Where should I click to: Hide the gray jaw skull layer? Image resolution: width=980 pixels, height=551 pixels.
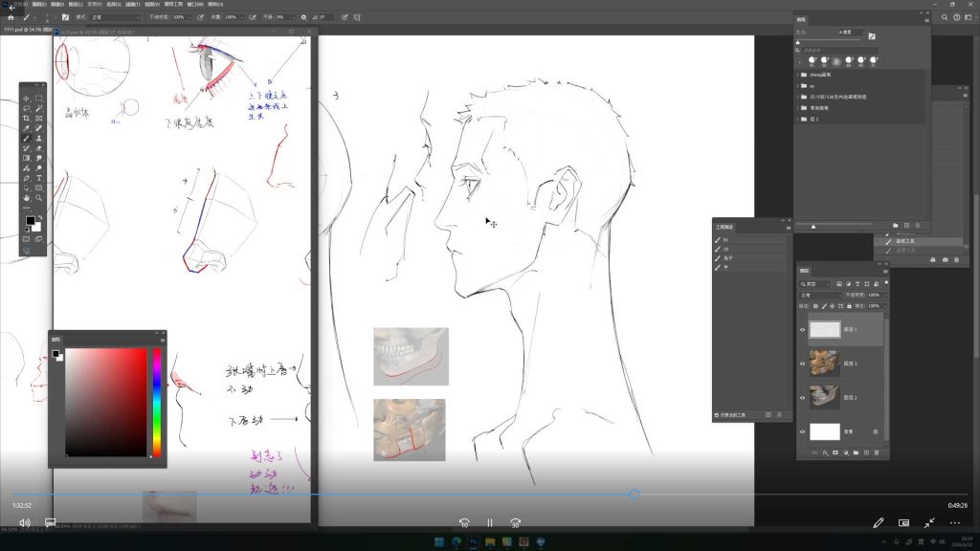pyautogui.click(x=803, y=397)
